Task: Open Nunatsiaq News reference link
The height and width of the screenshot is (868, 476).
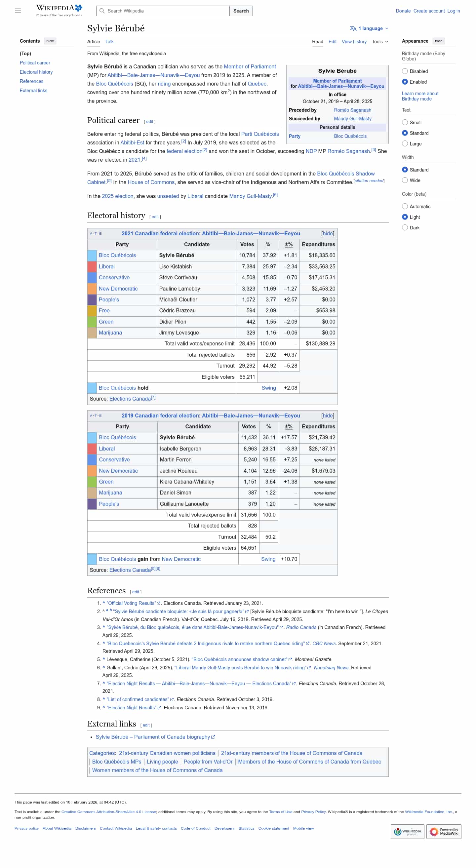Action: (x=331, y=667)
